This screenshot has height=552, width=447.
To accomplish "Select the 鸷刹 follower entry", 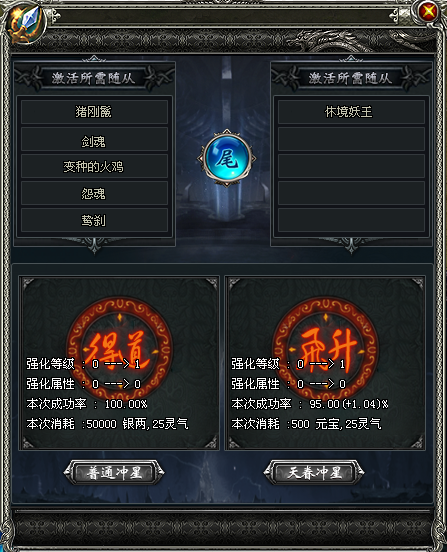I will (x=94, y=220).
